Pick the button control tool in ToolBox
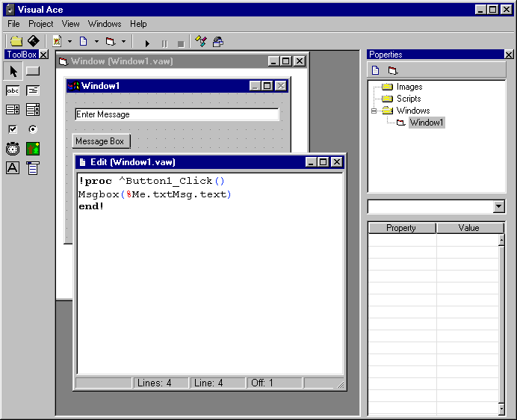The image size is (517, 420). (33, 72)
